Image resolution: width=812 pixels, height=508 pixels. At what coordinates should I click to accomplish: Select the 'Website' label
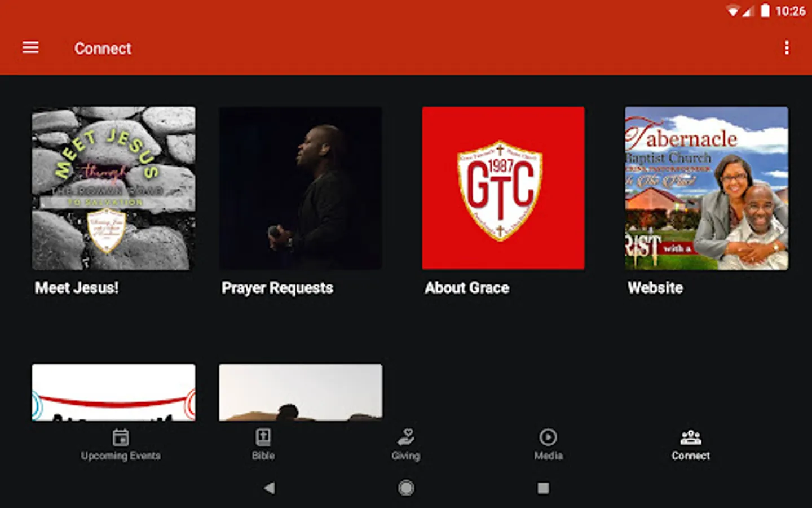tap(655, 288)
